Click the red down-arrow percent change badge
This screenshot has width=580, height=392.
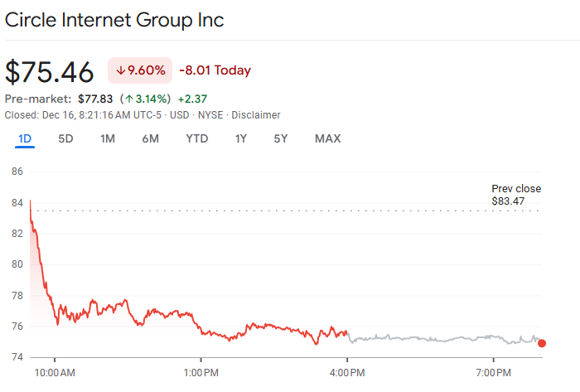139,70
